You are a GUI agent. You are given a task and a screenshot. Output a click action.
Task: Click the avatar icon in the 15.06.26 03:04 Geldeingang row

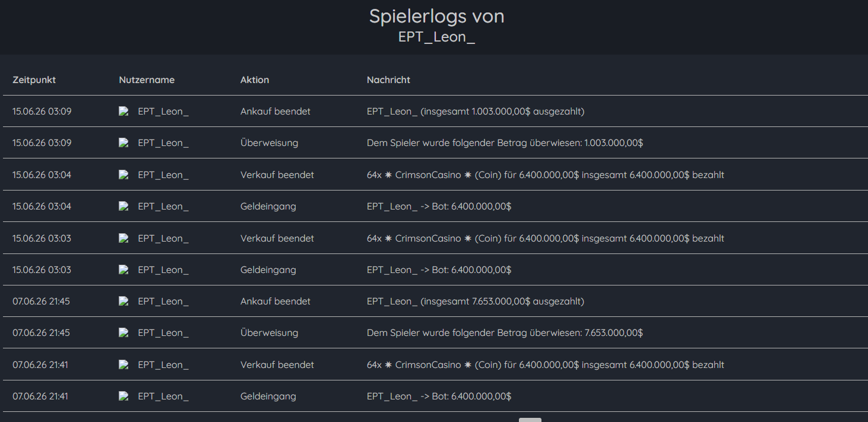[123, 207]
